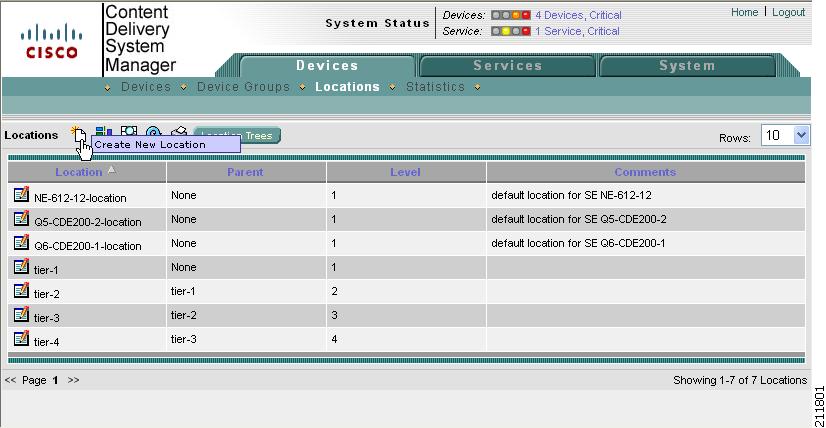
Task: Click the Logout link
Action: coord(789,12)
